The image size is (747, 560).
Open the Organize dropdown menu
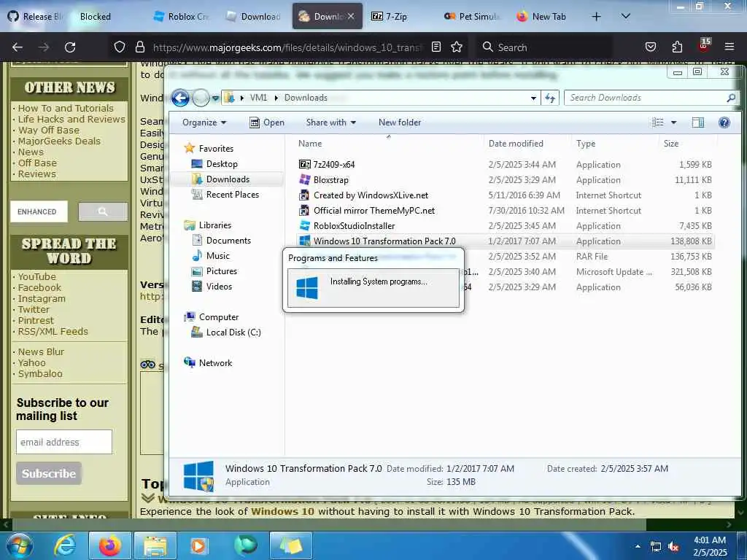pos(204,122)
